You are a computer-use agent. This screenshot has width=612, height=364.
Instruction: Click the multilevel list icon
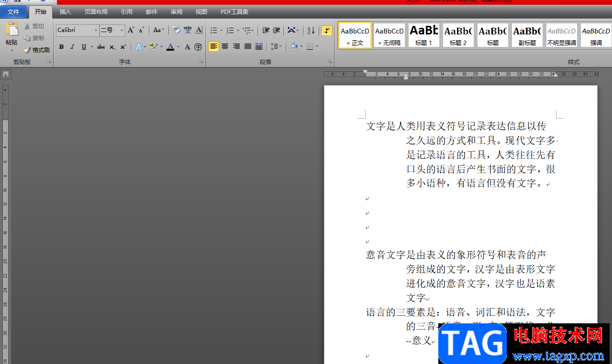coord(246,30)
